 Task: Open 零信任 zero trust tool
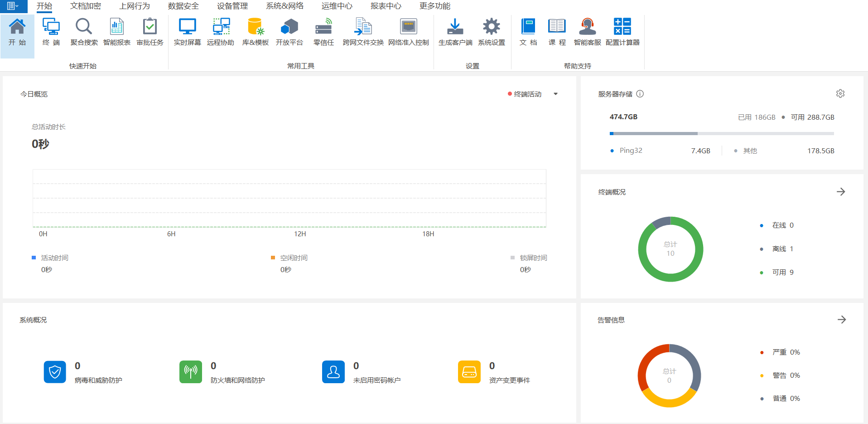coord(323,27)
